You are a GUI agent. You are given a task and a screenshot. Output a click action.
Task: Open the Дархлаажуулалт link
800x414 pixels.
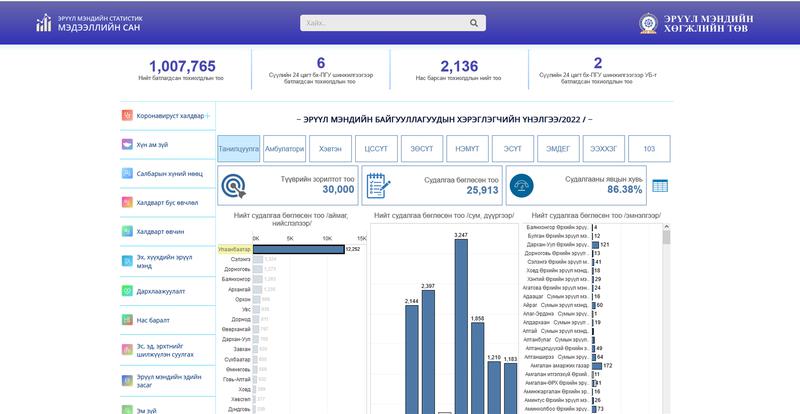tap(161, 291)
